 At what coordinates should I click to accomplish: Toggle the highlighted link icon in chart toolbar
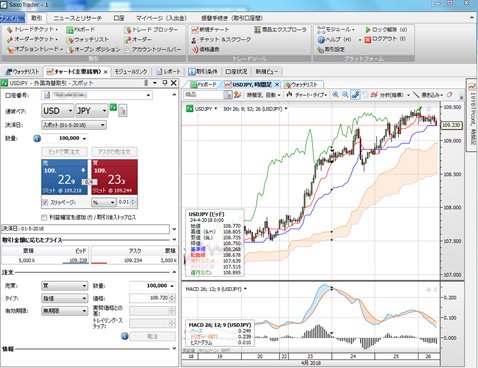[355, 95]
